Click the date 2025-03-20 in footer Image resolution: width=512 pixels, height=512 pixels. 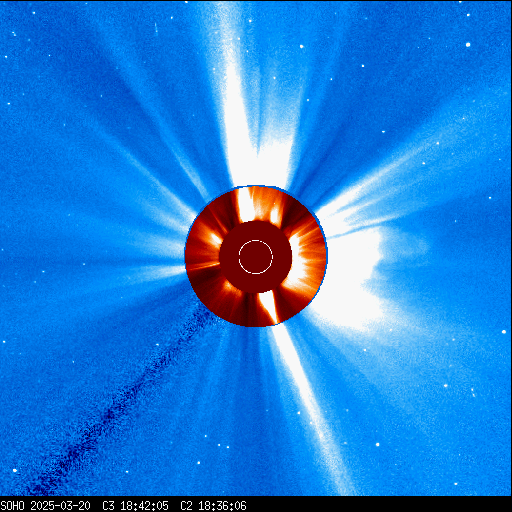pyautogui.click(x=61, y=506)
